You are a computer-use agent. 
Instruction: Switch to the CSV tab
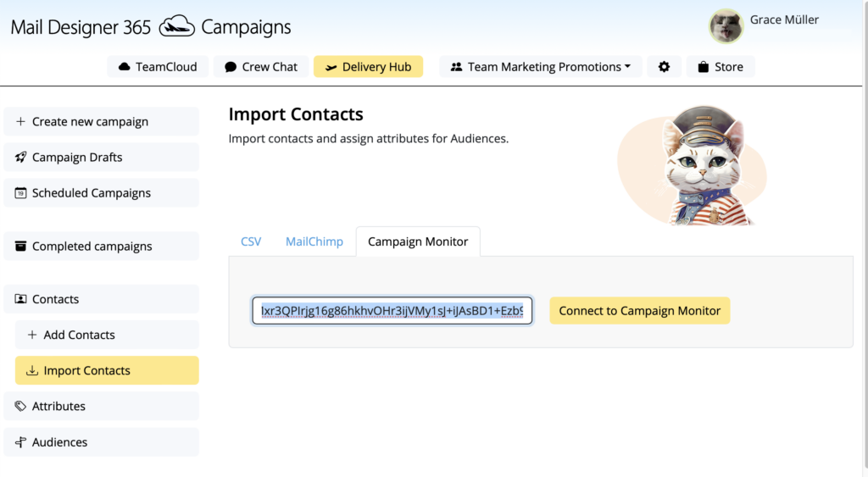251,241
